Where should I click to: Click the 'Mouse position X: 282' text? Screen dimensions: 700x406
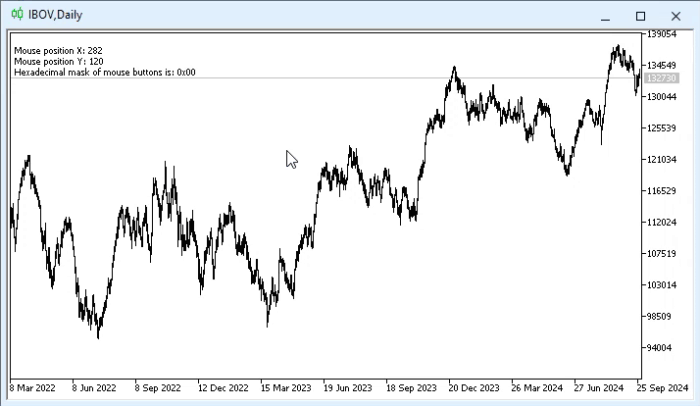[x=58, y=50]
